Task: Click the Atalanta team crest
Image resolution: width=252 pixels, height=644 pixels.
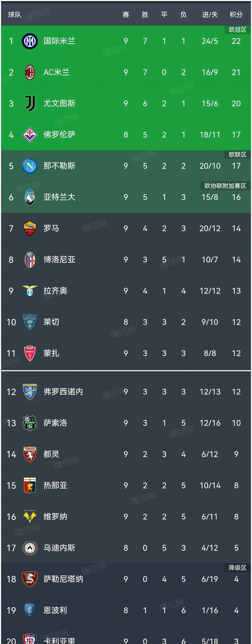Action: (30, 197)
